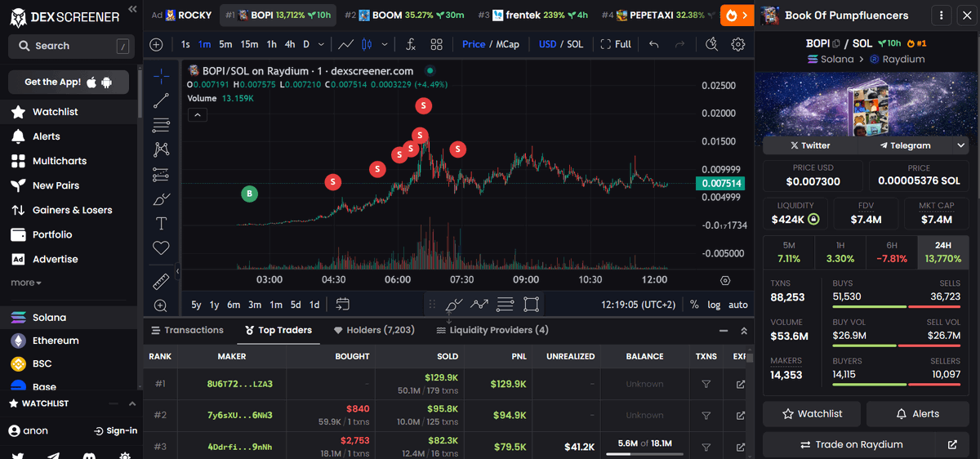Select the ruler measure tool
This screenshot has width=980, height=459.
pyautogui.click(x=161, y=282)
